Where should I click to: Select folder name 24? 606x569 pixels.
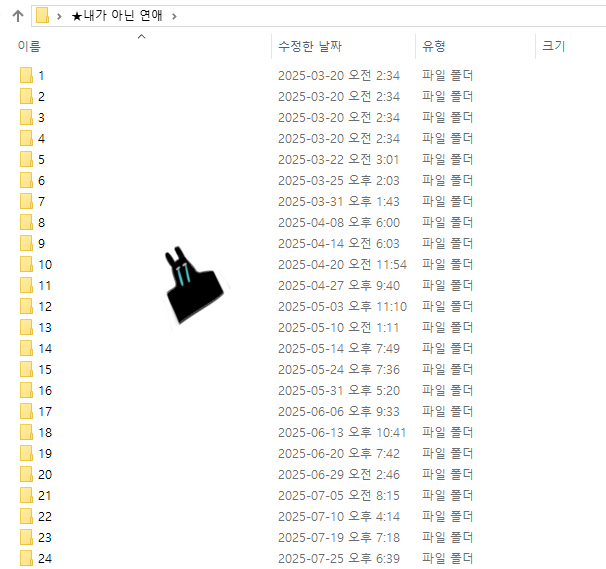click(45, 558)
